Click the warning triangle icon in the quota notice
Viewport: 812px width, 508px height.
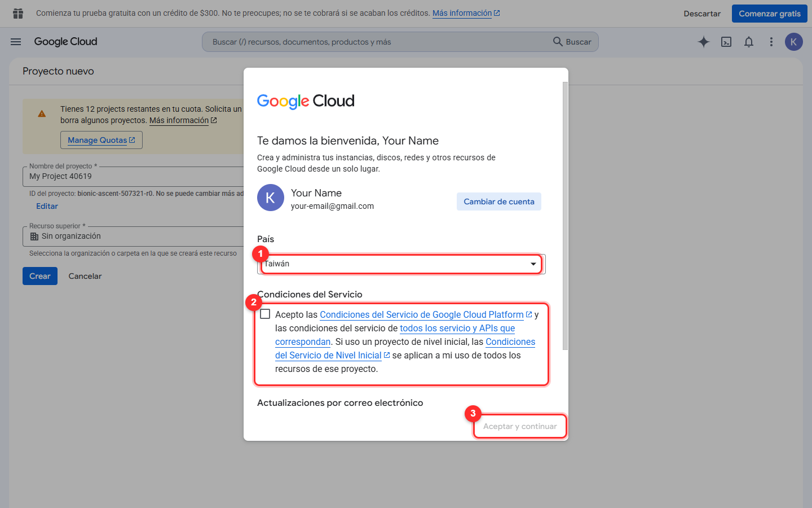(42, 114)
